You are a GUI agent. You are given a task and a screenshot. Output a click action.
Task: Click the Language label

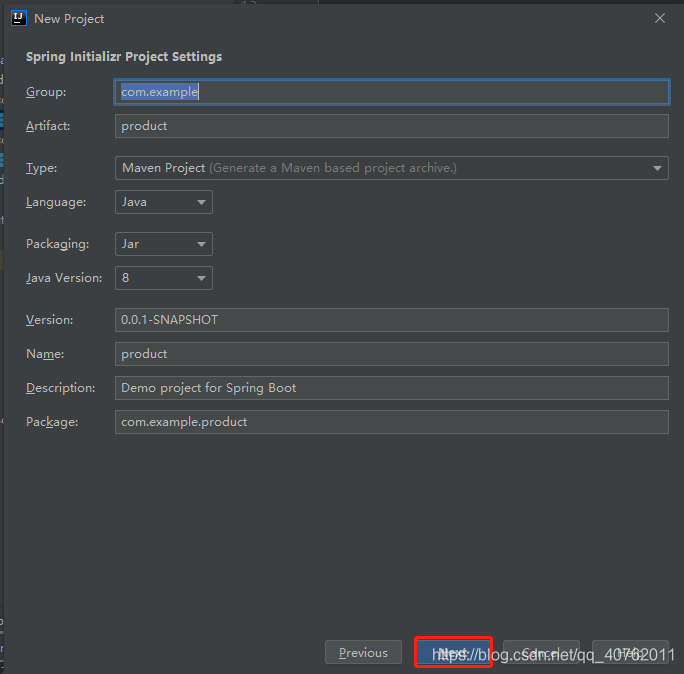pyautogui.click(x=56, y=202)
